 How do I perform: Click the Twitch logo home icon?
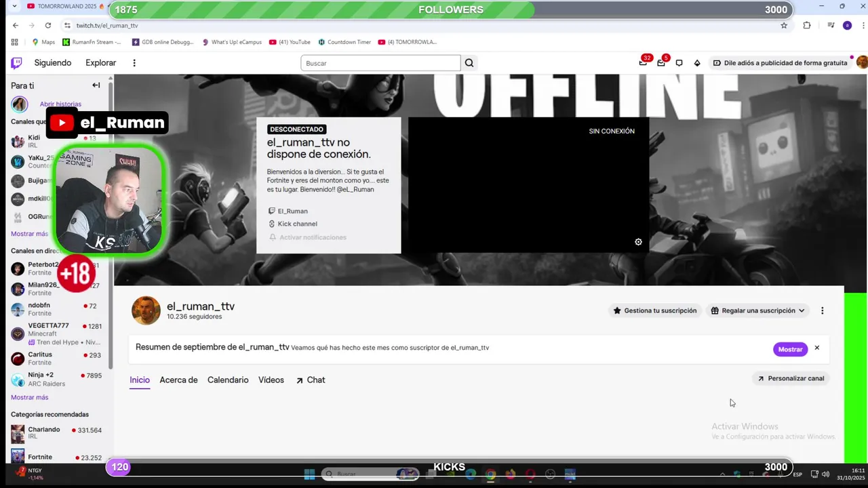tap(16, 63)
